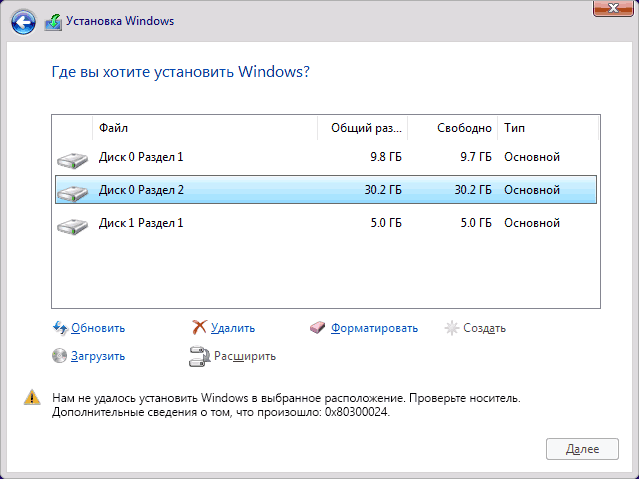
Task: Click the Установка Windows title text
Action: tap(120, 21)
